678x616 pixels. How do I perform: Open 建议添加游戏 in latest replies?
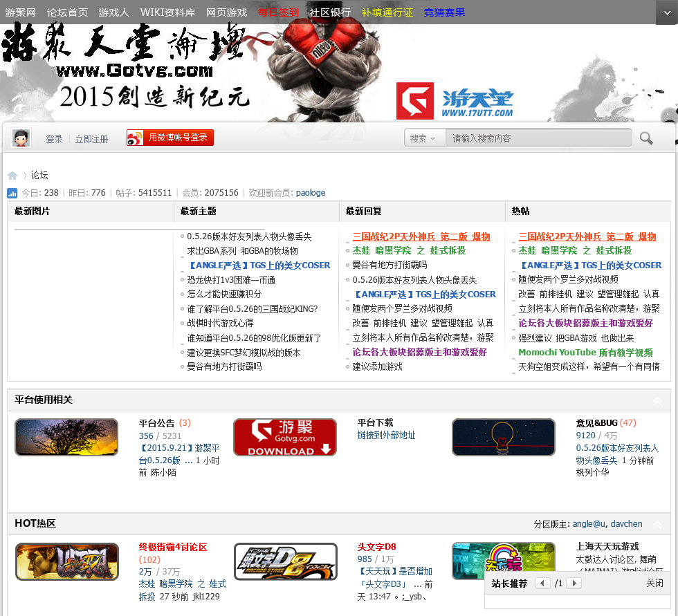point(377,366)
